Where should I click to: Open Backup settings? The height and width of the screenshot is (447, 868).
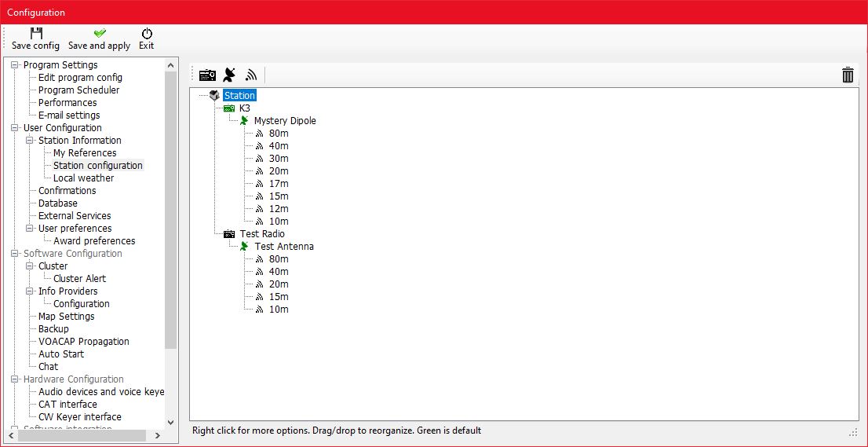click(x=53, y=328)
